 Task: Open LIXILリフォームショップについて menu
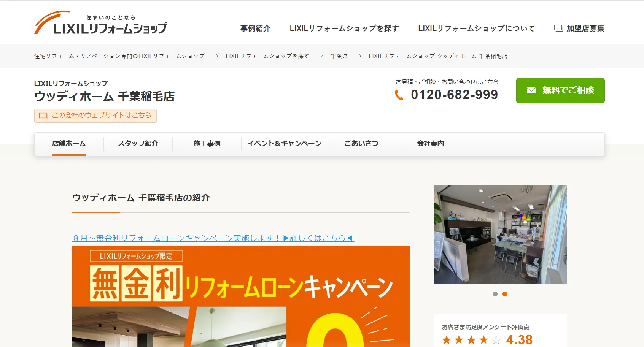pyautogui.click(x=476, y=29)
